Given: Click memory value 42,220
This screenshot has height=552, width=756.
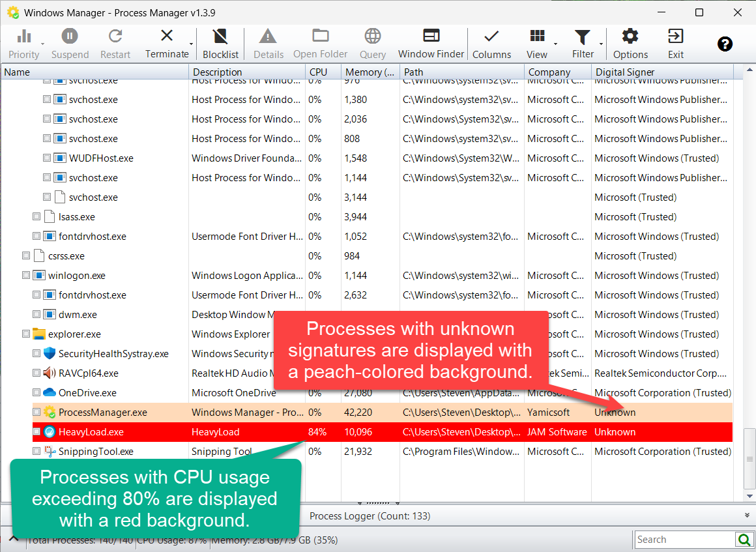Looking at the screenshot, I should (x=358, y=412).
